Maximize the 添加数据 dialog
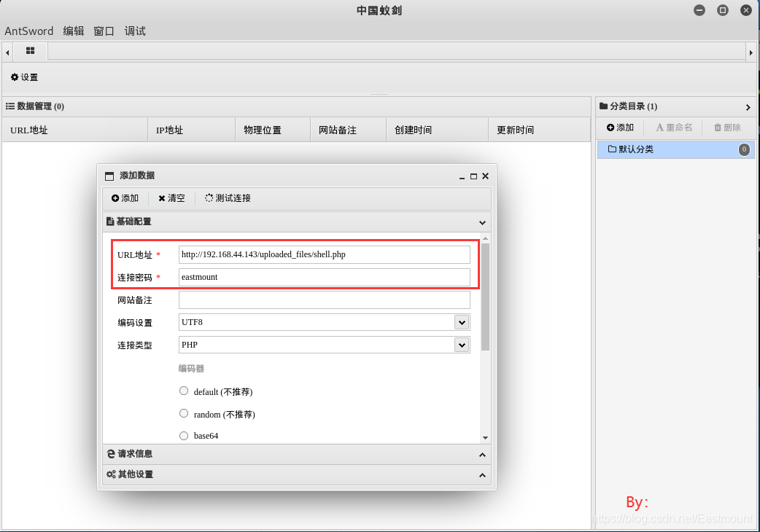This screenshot has height=532, width=760. click(473, 176)
